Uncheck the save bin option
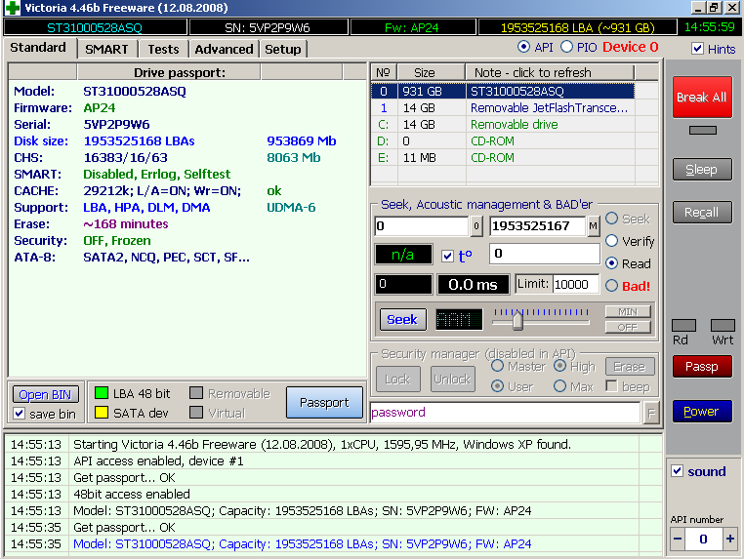This screenshot has width=744, height=560. 20,414
